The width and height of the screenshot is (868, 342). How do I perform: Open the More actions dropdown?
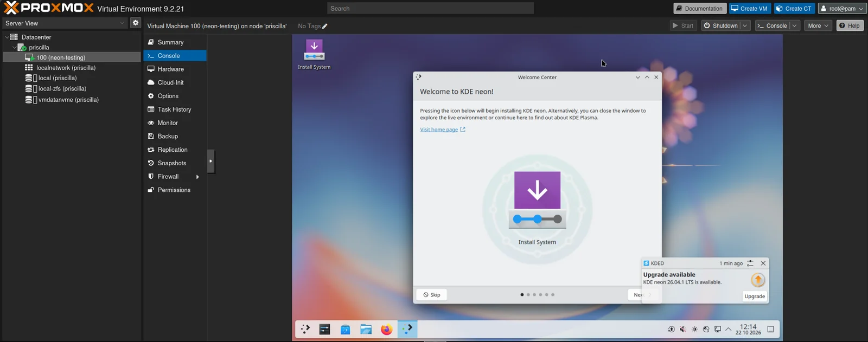point(818,26)
